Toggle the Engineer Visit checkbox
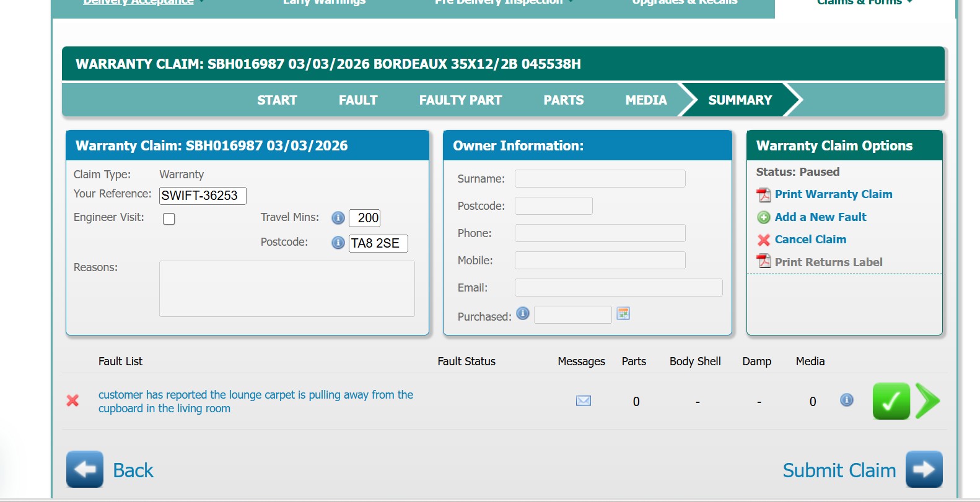Screen dimensions: 980x502 click(x=169, y=219)
